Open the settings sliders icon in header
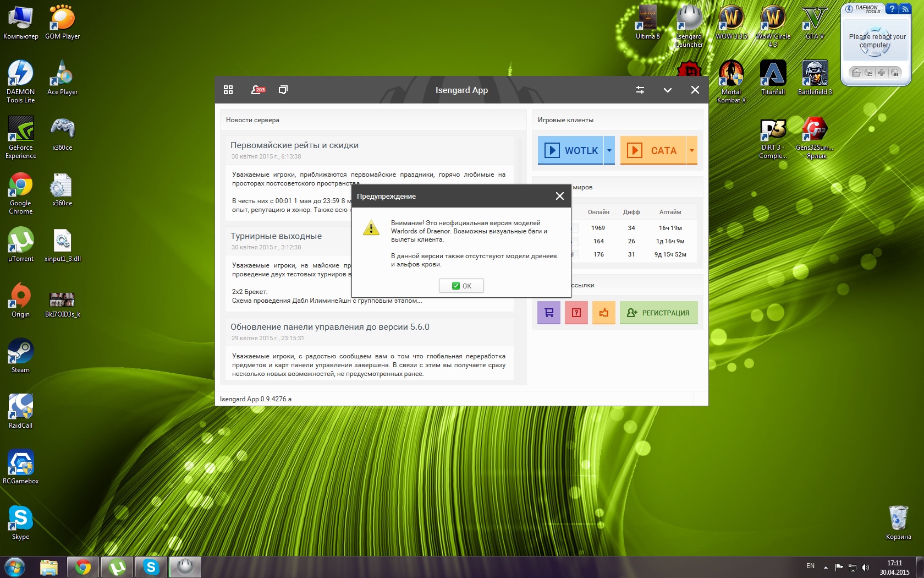Image resolution: width=924 pixels, height=578 pixels. (640, 90)
